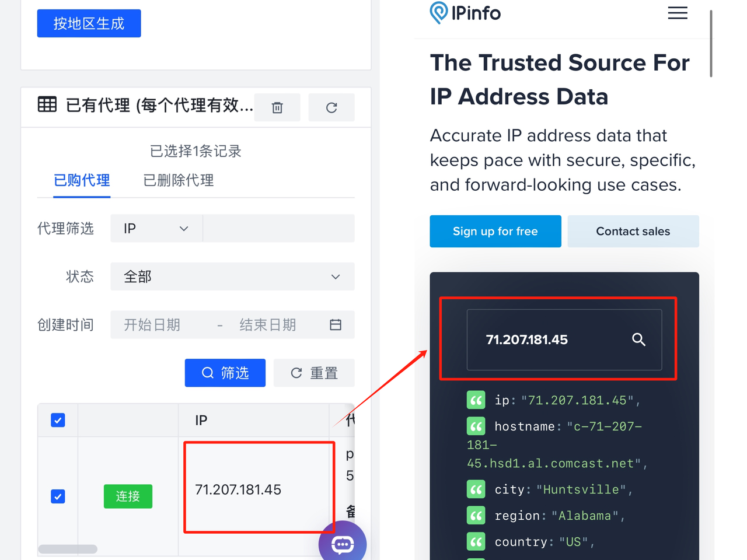Image resolution: width=747 pixels, height=560 pixels.
Task: Switch to the 已删除代理 tab
Action: pyautogui.click(x=179, y=180)
